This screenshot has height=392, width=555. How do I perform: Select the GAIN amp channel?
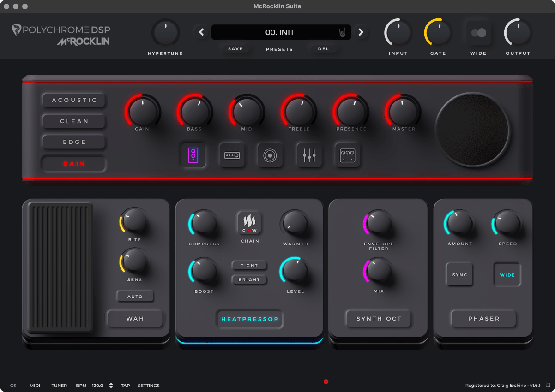click(x=74, y=164)
